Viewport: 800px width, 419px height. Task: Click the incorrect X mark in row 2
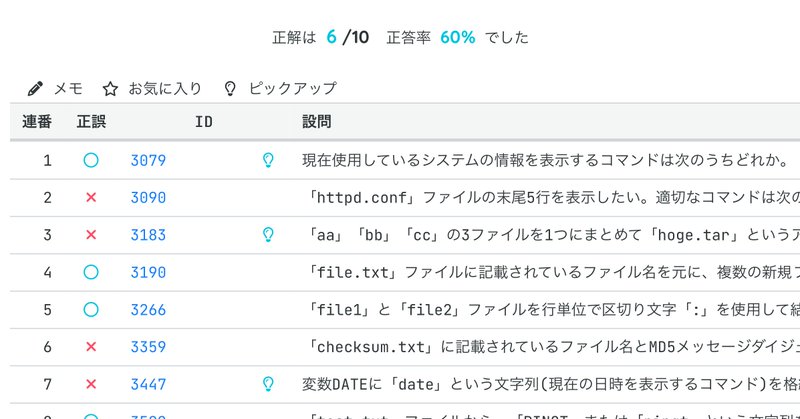(91, 198)
